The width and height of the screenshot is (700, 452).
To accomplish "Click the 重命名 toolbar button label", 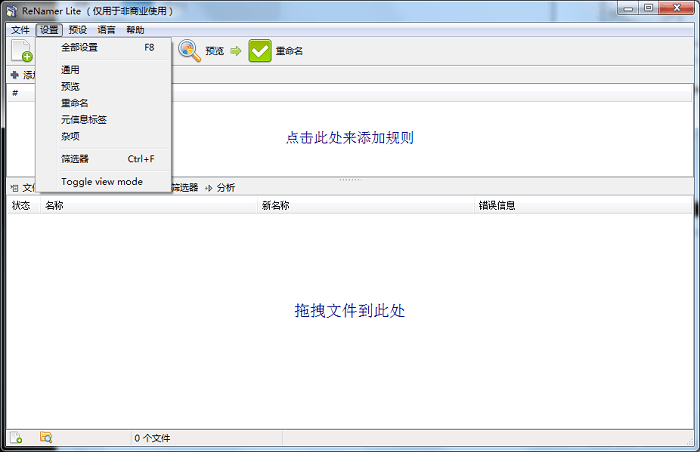I will (x=289, y=51).
